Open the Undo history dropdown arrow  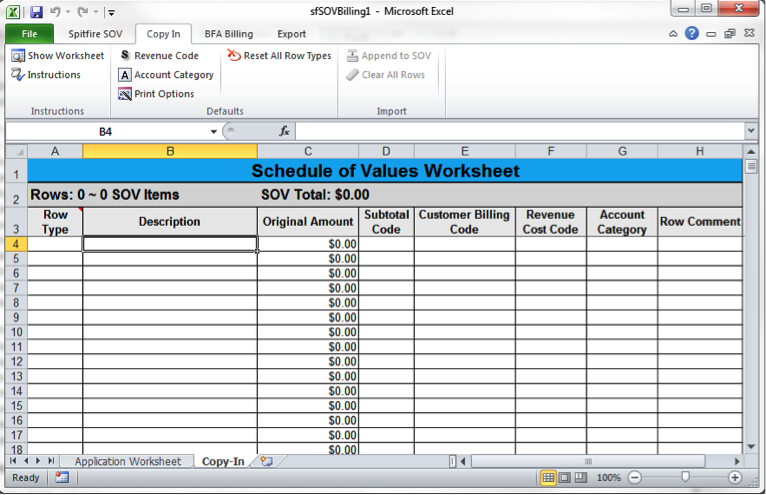tap(68, 12)
